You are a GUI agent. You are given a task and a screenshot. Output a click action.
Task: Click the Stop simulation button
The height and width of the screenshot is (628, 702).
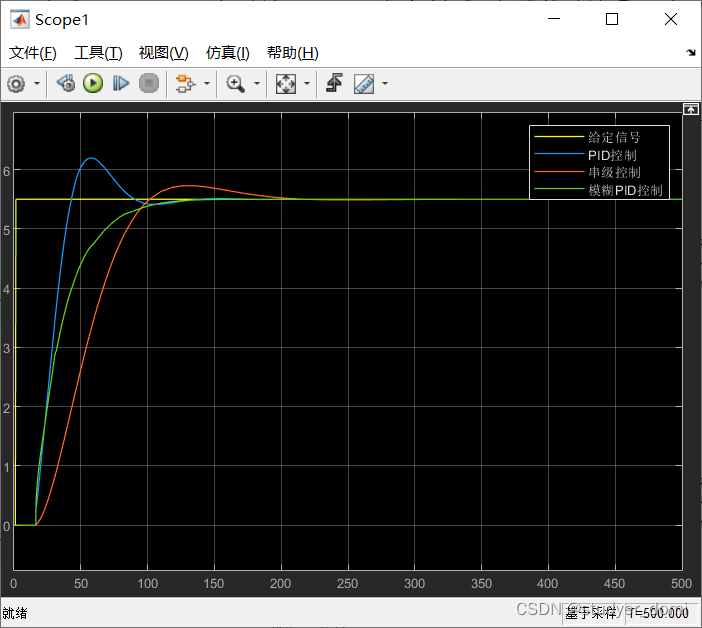(148, 84)
